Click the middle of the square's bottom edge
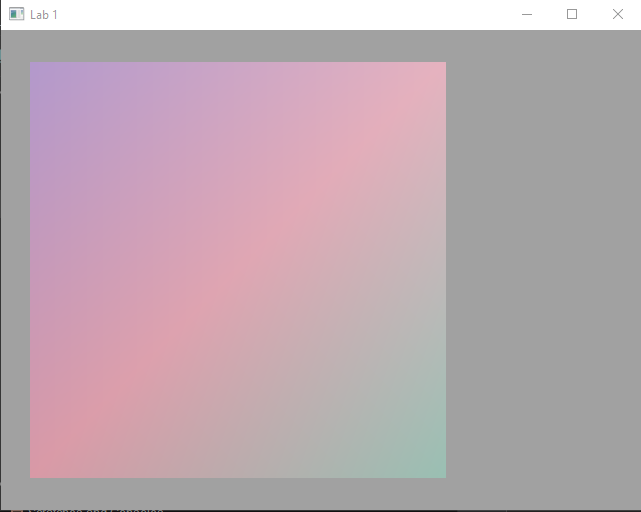 click(238, 475)
